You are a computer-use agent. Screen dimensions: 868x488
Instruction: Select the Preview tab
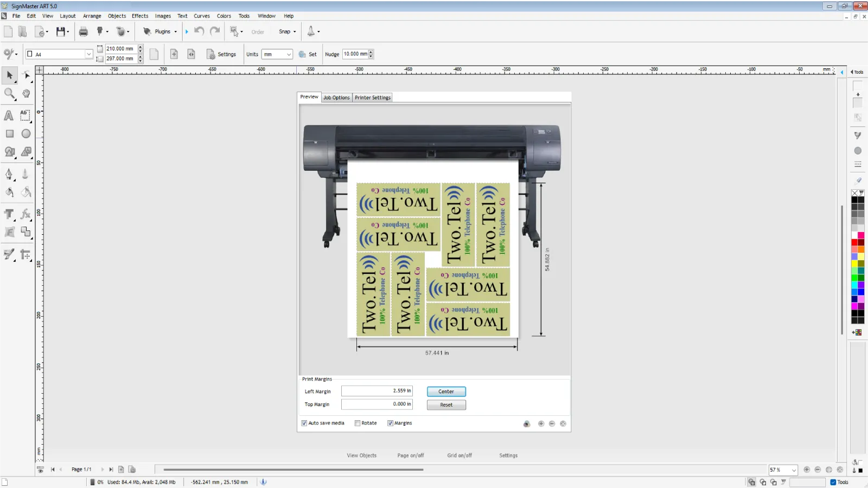[x=309, y=97]
